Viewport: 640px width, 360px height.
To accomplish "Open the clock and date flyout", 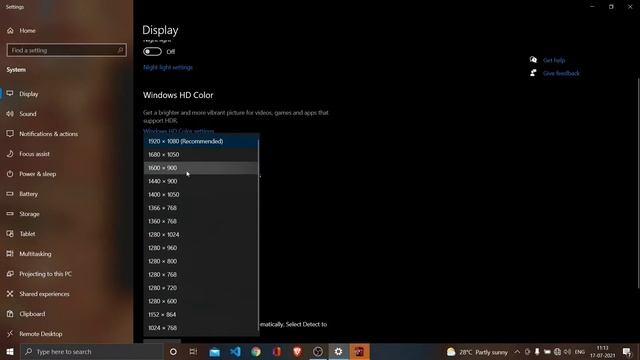I will [x=602, y=352].
